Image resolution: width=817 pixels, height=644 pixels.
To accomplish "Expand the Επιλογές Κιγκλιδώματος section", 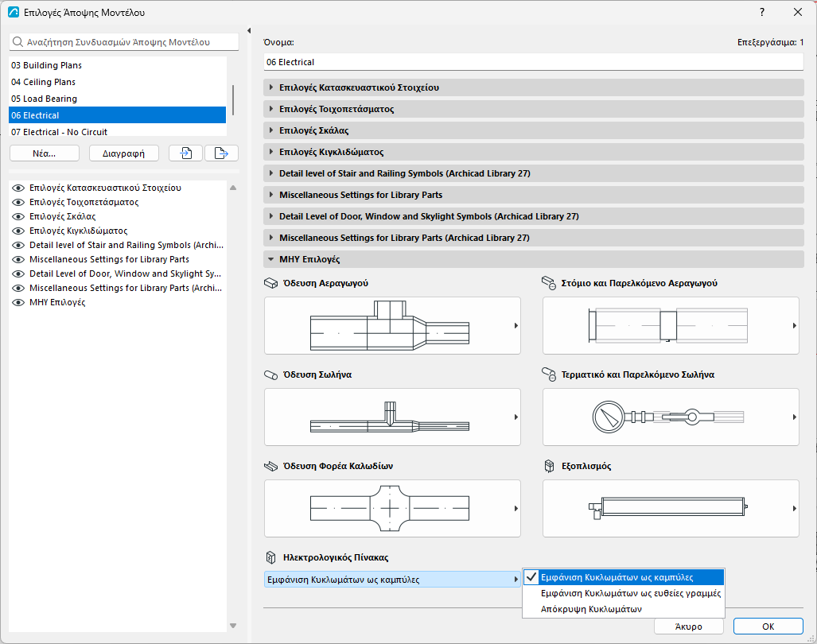I will coord(534,152).
